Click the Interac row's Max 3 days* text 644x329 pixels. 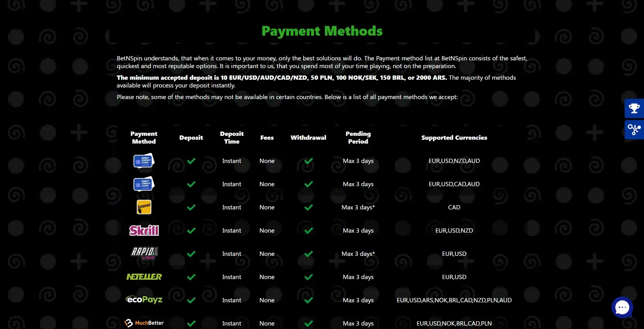(x=358, y=207)
